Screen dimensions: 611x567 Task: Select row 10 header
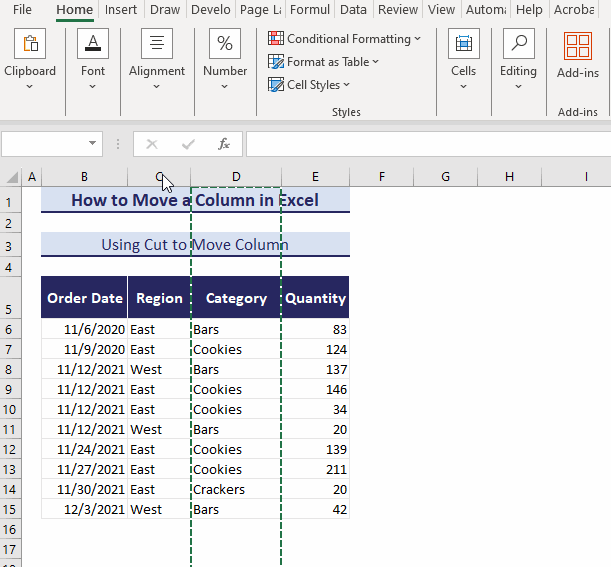point(10,409)
